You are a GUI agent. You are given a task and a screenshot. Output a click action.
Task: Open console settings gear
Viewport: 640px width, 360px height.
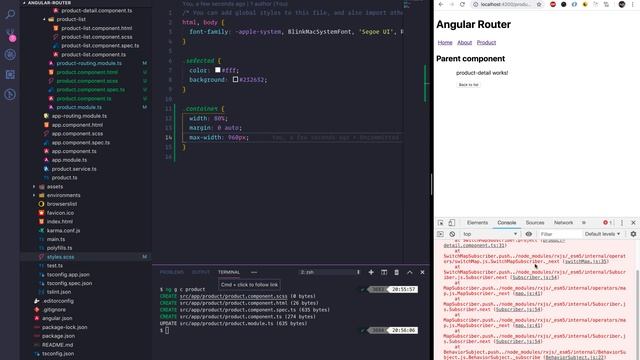click(x=633, y=234)
